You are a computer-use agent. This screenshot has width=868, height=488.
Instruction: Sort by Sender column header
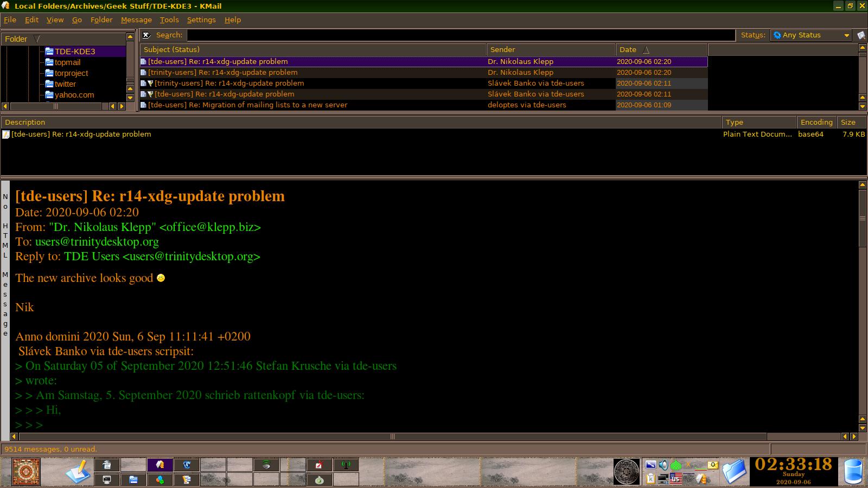(551, 49)
